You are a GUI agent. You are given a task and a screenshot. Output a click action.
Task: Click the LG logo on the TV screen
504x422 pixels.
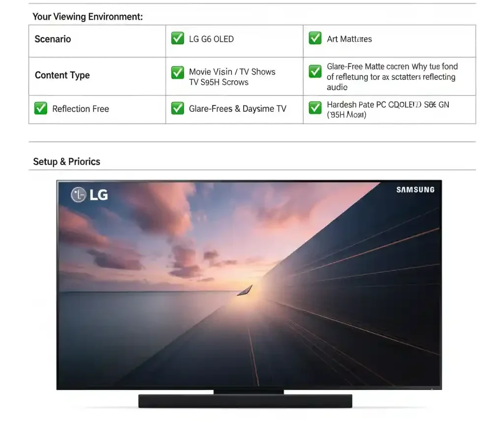(90, 195)
